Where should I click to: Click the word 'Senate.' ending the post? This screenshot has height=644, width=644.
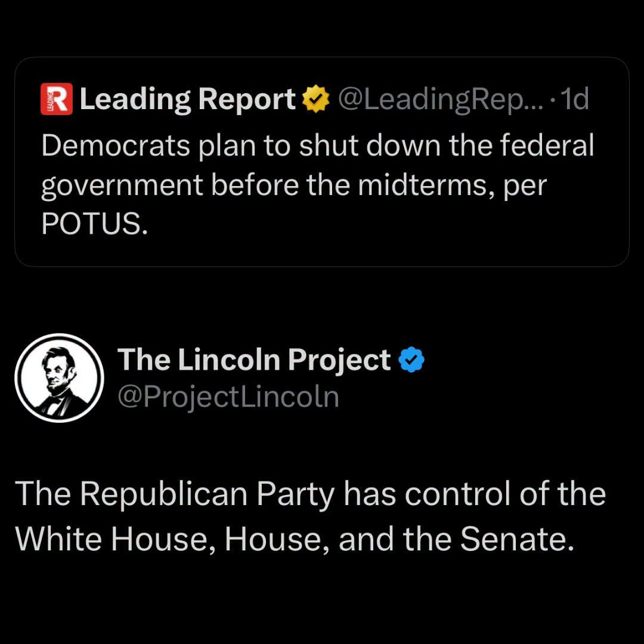point(516,538)
